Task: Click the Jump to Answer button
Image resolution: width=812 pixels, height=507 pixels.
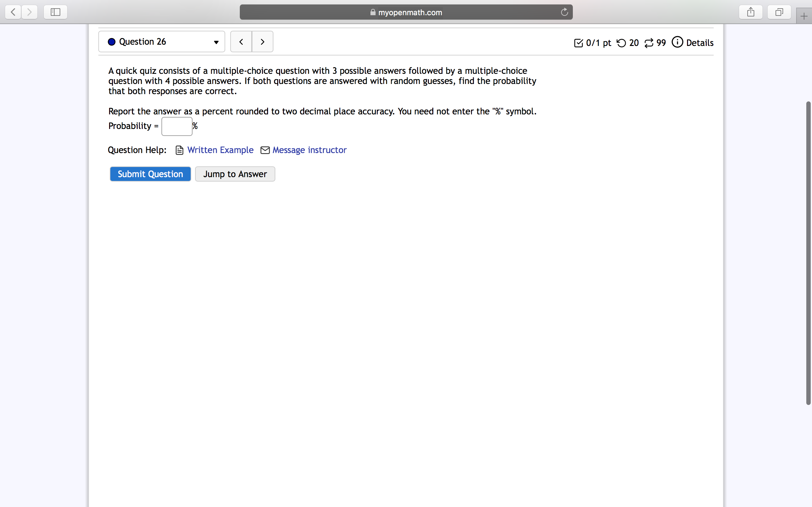Action: (234, 174)
